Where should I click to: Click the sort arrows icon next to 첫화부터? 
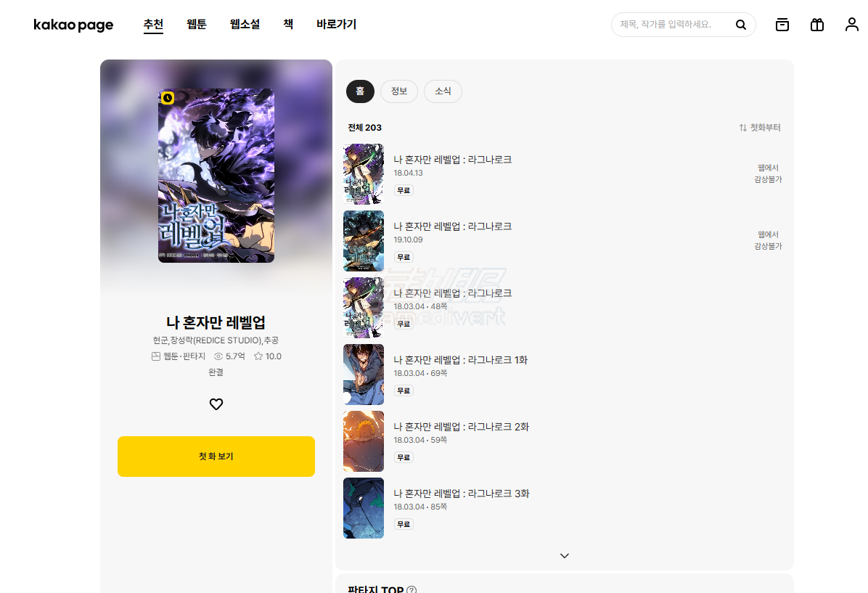pos(740,127)
